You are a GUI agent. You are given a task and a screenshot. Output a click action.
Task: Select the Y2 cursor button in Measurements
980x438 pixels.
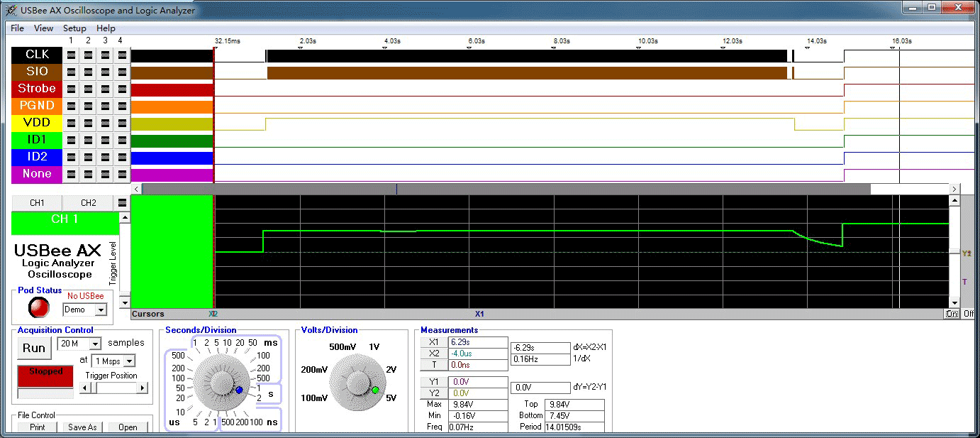[435, 393]
